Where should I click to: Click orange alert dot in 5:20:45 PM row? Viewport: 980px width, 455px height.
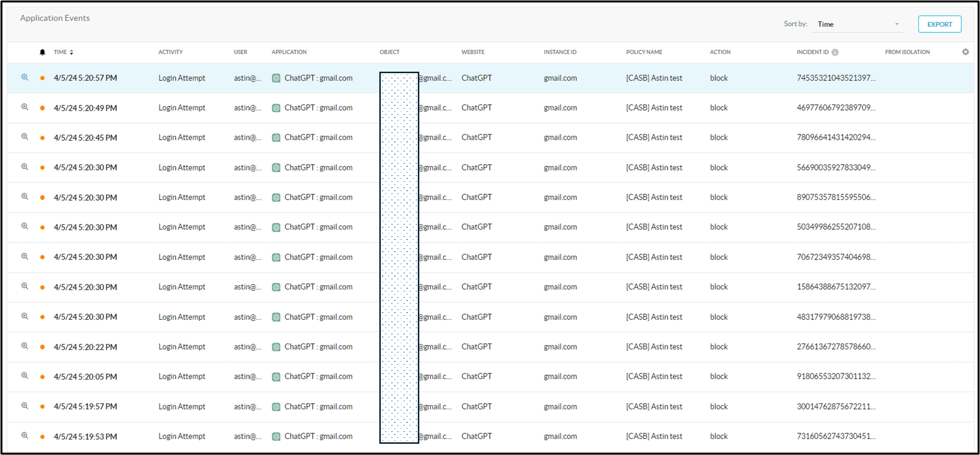point(42,138)
